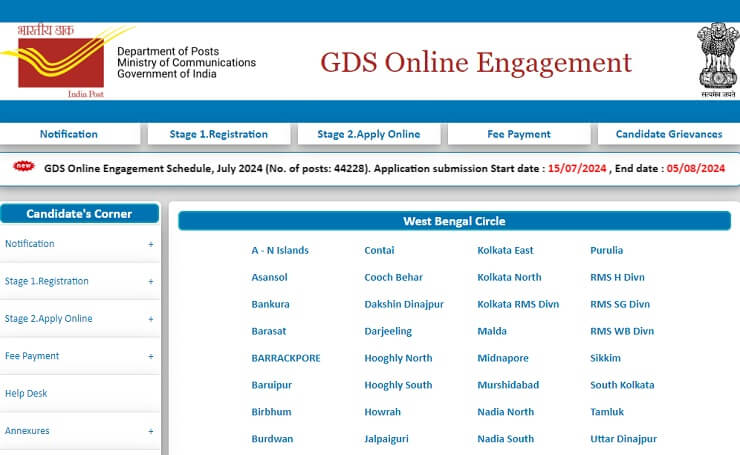Open the Hooghly North division link
The width and height of the screenshot is (740, 455).
click(398, 358)
